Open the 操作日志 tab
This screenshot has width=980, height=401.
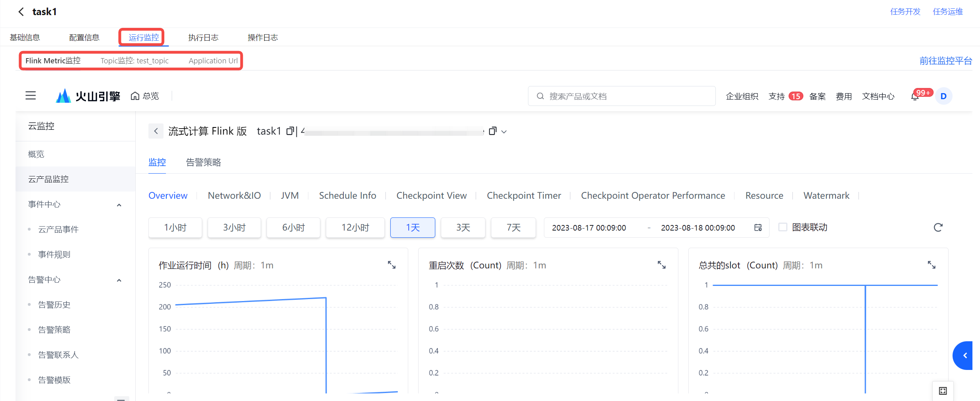tap(263, 37)
